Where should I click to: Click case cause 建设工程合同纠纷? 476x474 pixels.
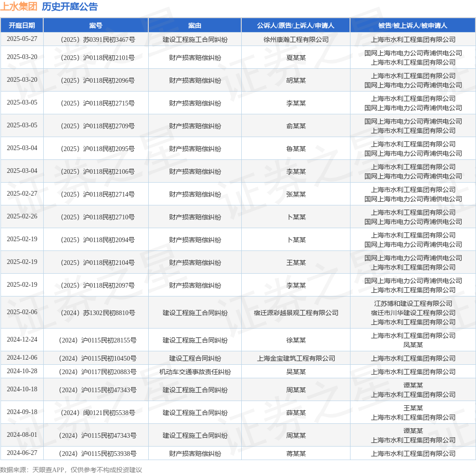click(195, 358)
